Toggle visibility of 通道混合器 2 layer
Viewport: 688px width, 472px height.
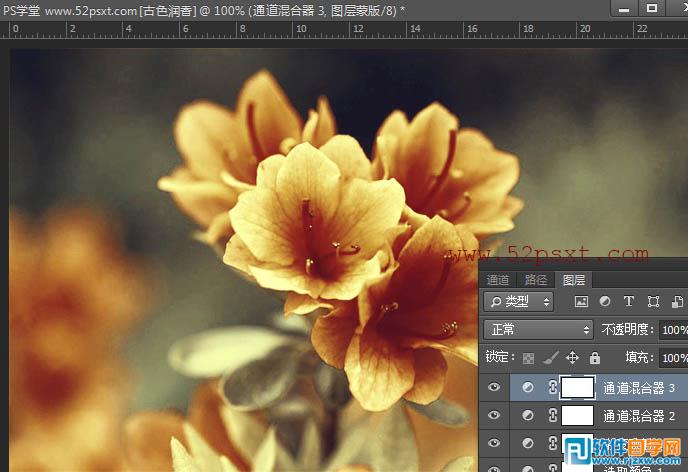click(494, 415)
